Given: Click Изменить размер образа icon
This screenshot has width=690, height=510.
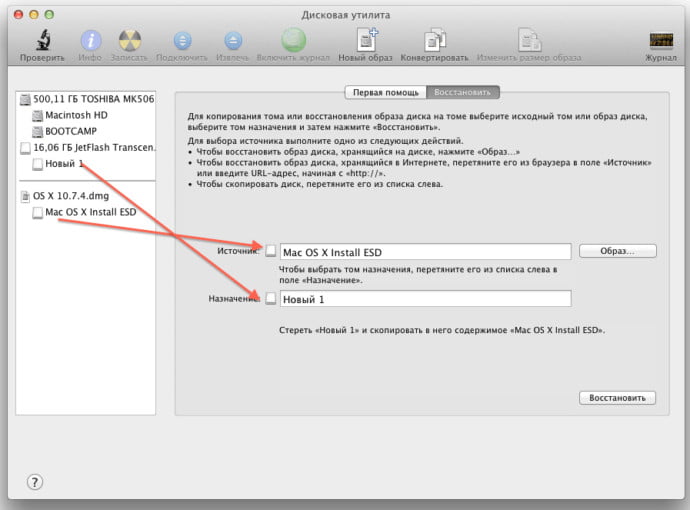Looking at the screenshot, I should pos(529,40).
